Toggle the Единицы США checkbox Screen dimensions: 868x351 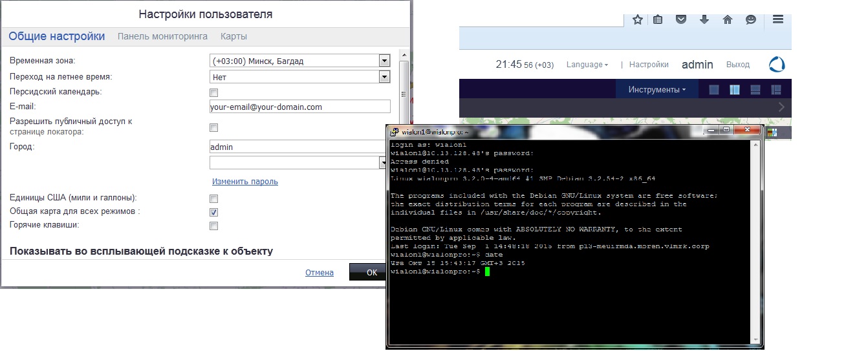(213, 198)
